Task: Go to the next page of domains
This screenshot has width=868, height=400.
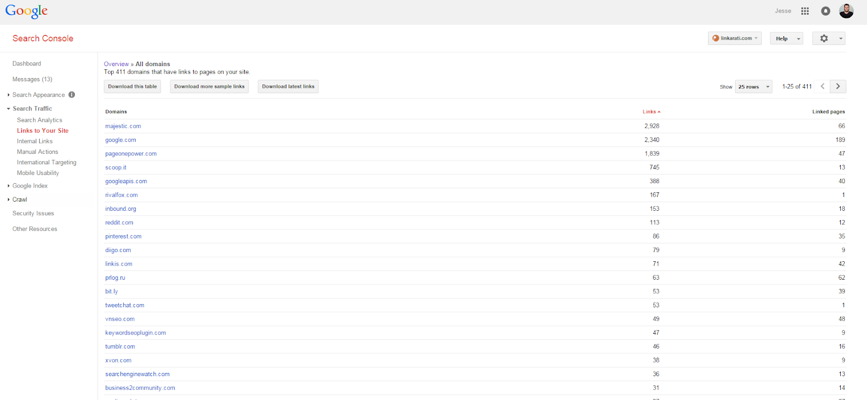Action: point(838,86)
